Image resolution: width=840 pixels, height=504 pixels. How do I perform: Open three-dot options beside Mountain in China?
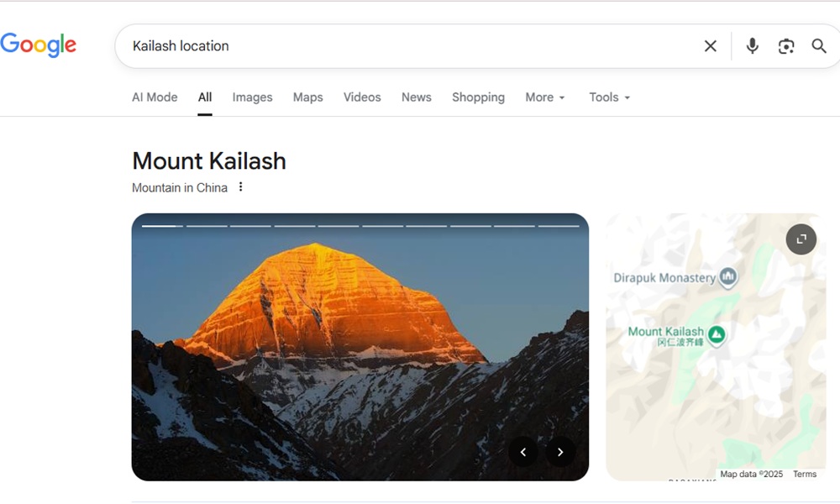point(240,187)
